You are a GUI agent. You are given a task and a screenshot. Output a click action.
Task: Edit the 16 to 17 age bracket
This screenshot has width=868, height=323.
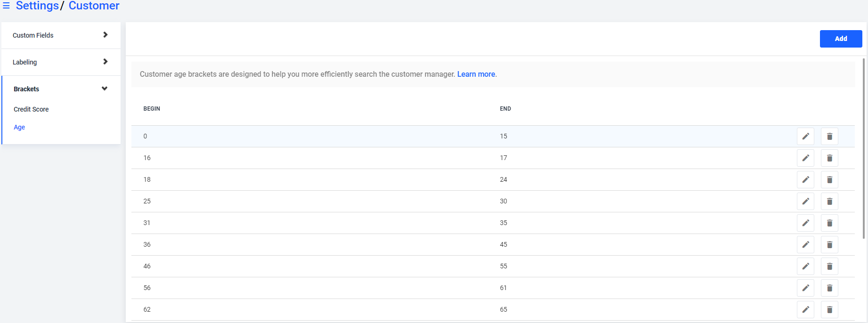(805, 158)
